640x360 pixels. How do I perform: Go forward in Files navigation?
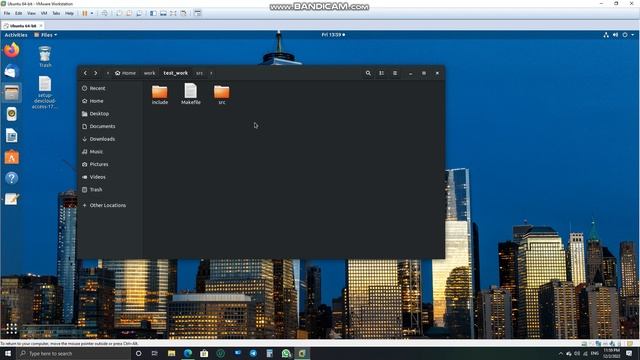96,73
